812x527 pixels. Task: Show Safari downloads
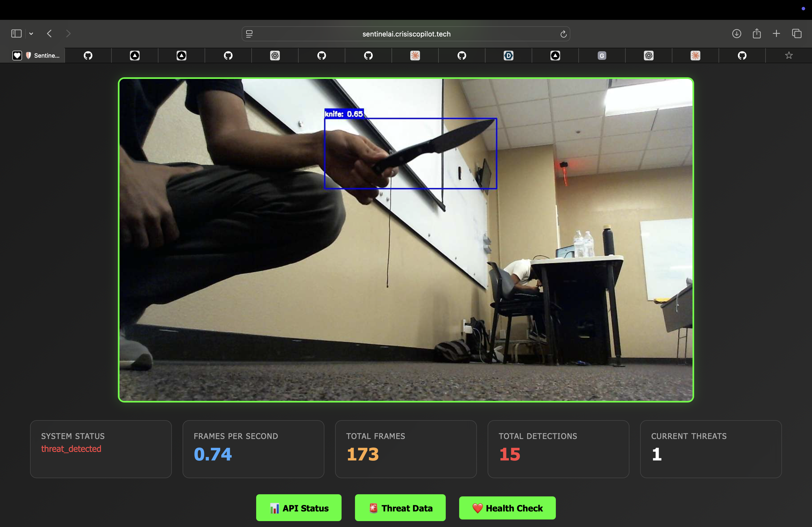(x=736, y=33)
